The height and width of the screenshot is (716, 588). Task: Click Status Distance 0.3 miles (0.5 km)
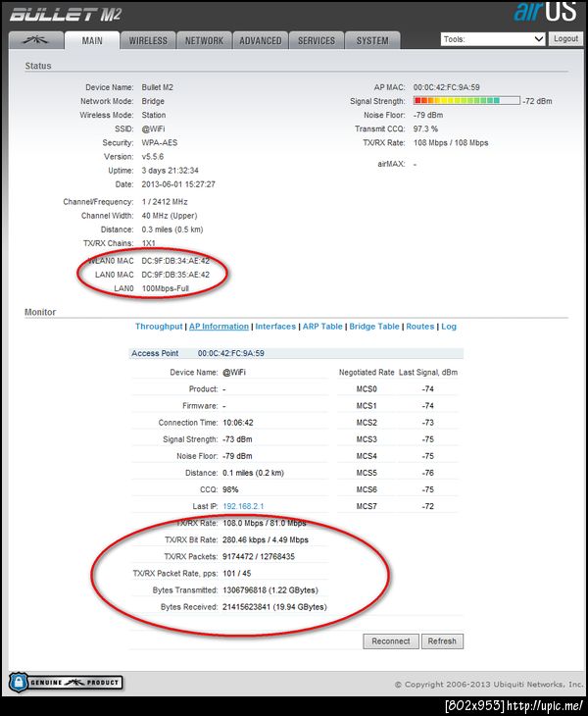tap(171, 230)
